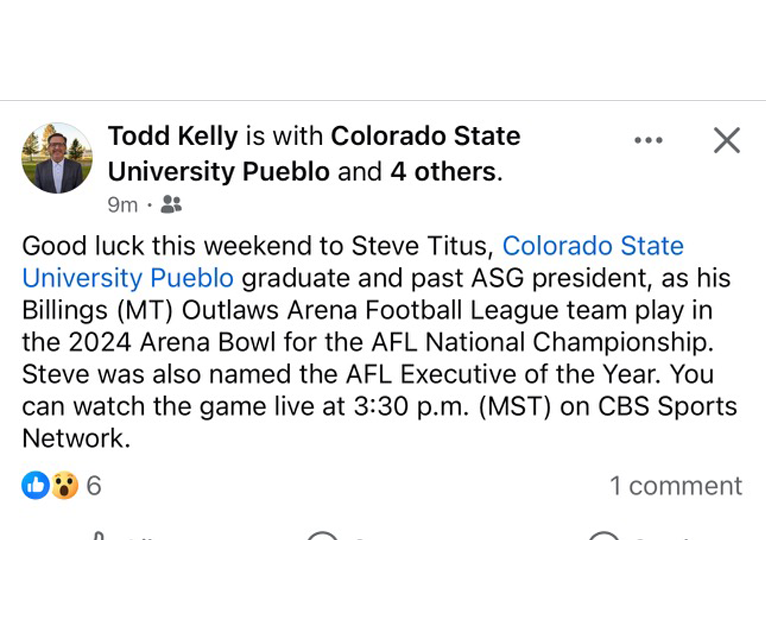Tap the cut-off Comment bubble icon at bottom
The width and height of the screenshot is (770, 640).
click(x=322, y=538)
